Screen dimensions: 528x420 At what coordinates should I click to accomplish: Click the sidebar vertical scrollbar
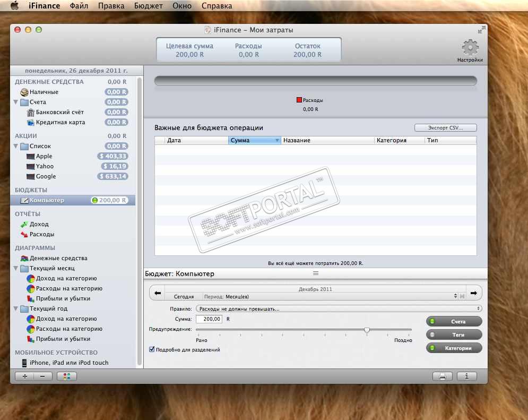coord(140,221)
